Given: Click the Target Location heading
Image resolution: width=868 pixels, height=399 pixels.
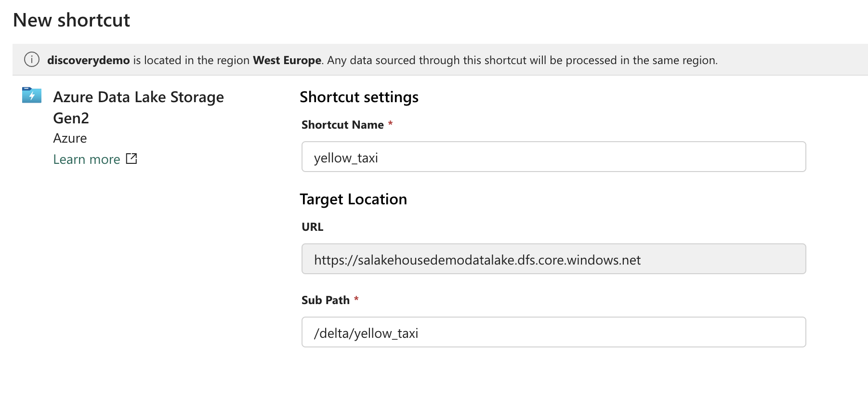Looking at the screenshot, I should [x=354, y=199].
